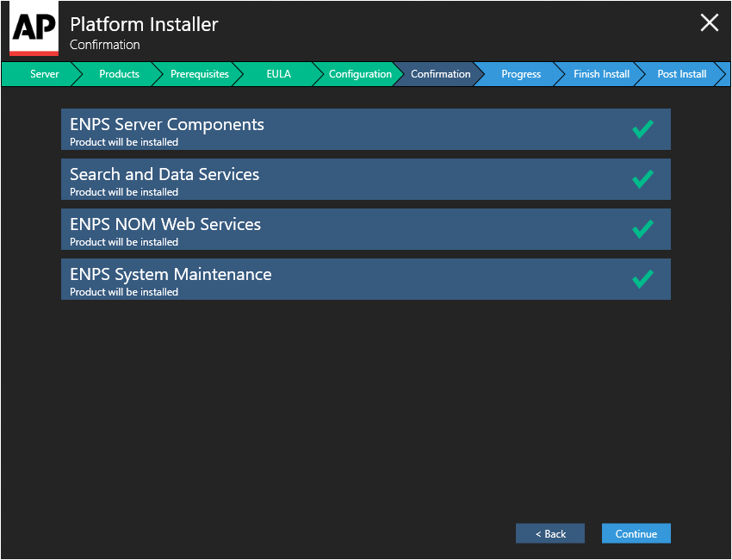Screen dimensions: 732x560
Task: Go to the Server step
Action: pyautogui.click(x=44, y=74)
